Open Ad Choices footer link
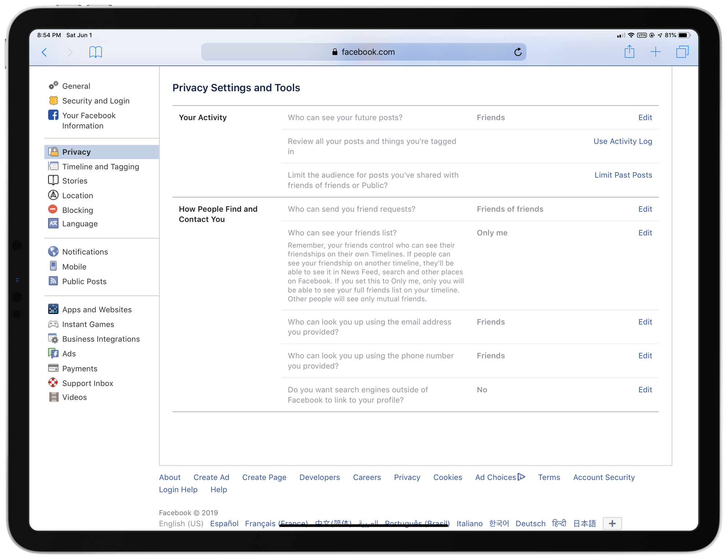This screenshot has height=560, width=728. point(500,477)
